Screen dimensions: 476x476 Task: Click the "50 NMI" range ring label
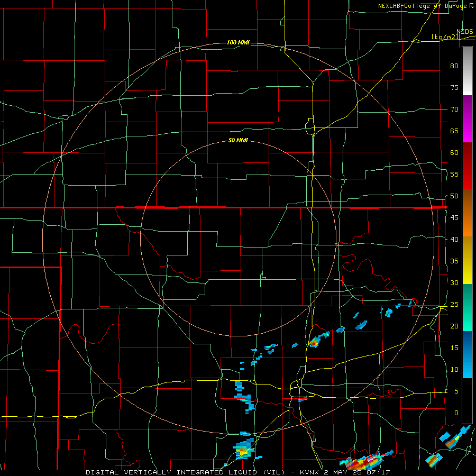tap(239, 140)
